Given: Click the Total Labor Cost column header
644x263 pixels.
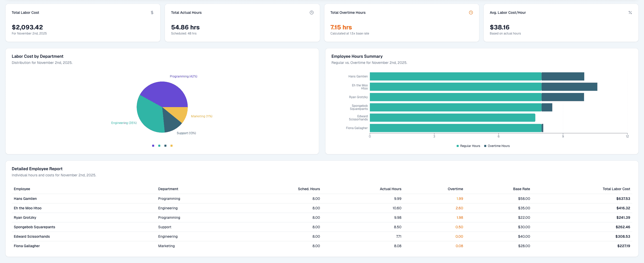Looking at the screenshot, I should [616, 189].
